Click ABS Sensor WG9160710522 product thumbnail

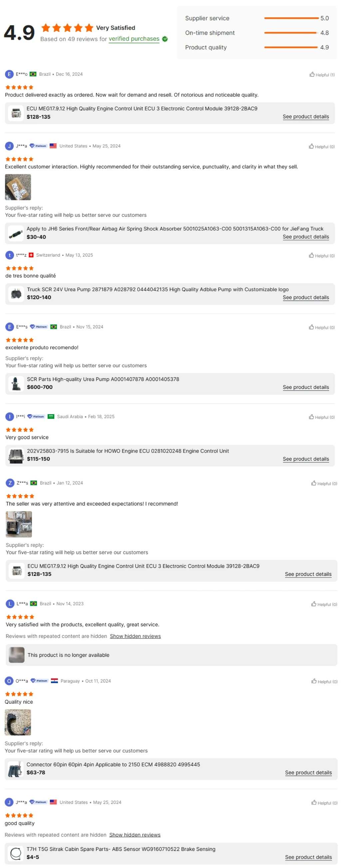click(15, 854)
